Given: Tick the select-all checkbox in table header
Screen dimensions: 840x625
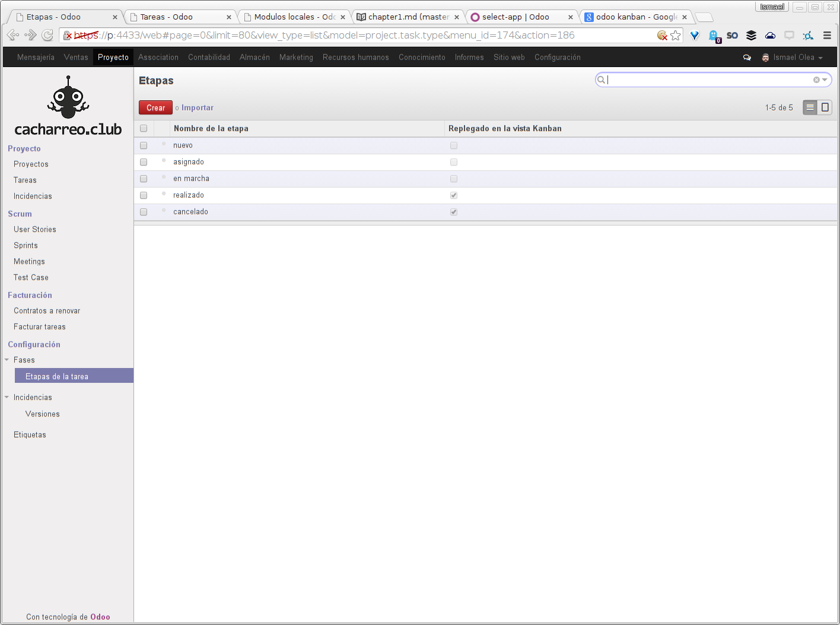Looking at the screenshot, I should (144, 128).
